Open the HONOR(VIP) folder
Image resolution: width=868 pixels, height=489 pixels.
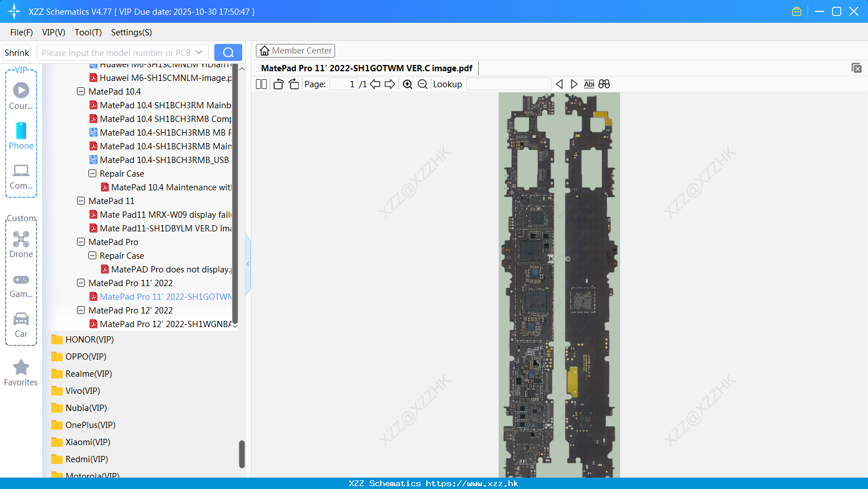point(83,340)
